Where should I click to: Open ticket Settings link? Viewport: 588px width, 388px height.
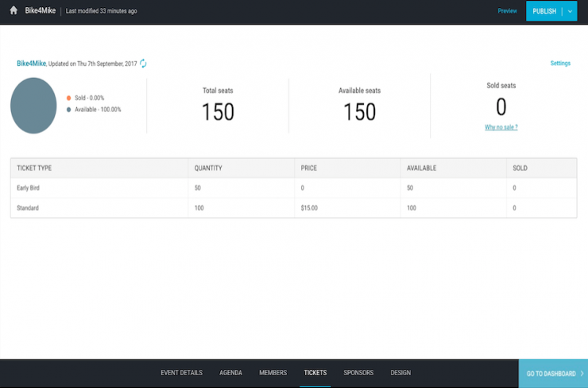(560, 63)
